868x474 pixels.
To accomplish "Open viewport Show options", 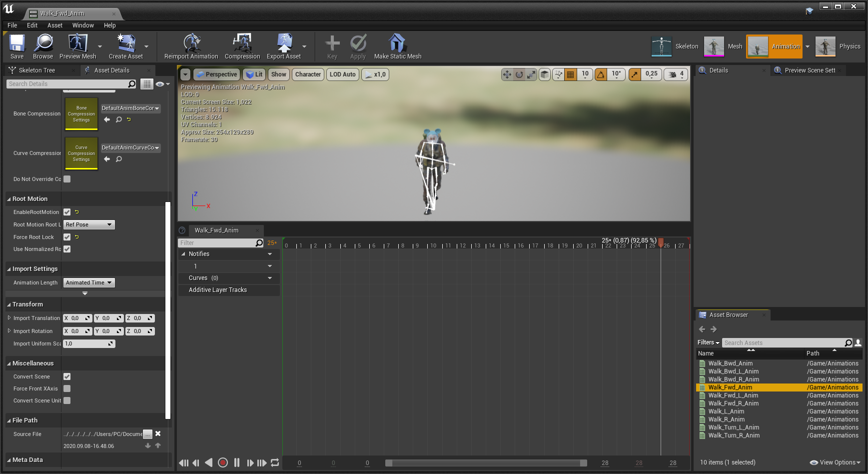I will coord(279,74).
